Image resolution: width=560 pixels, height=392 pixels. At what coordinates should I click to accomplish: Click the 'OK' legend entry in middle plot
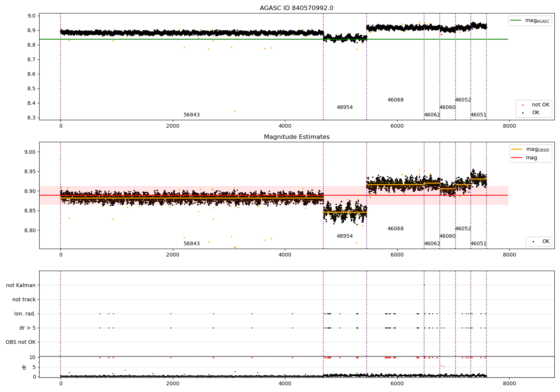(541, 242)
